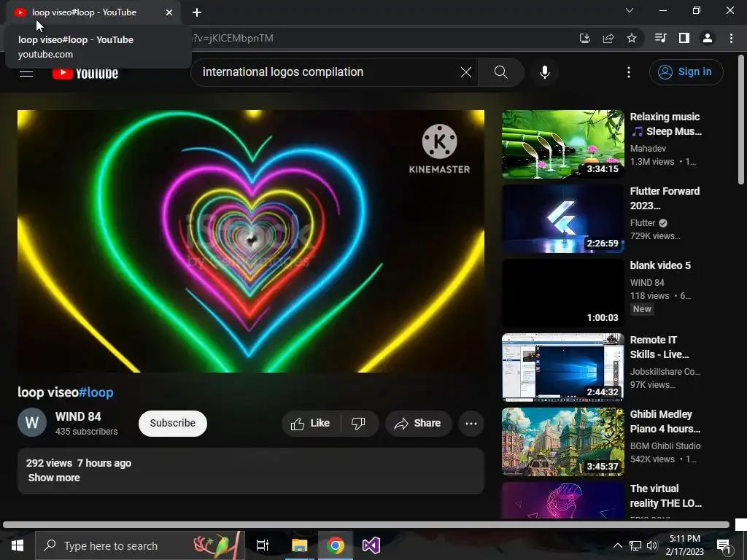Click 292 views 7 hours ago text
Screen dimensions: 747x560
(79, 463)
